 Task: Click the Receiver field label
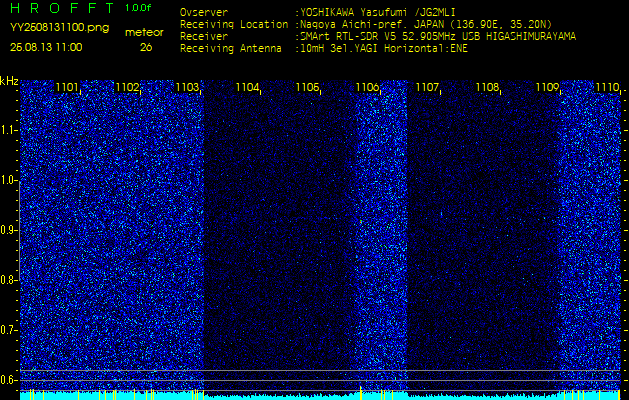[x=204, y=37]
